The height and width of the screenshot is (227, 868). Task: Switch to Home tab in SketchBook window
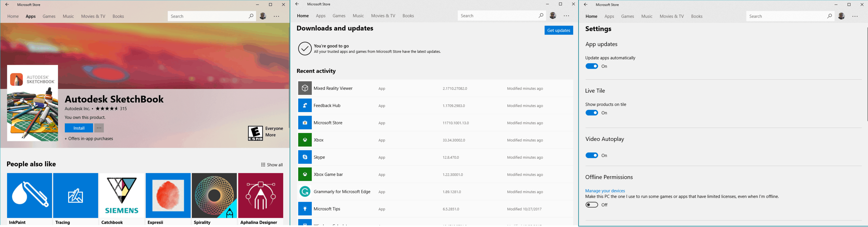point(13,16)
